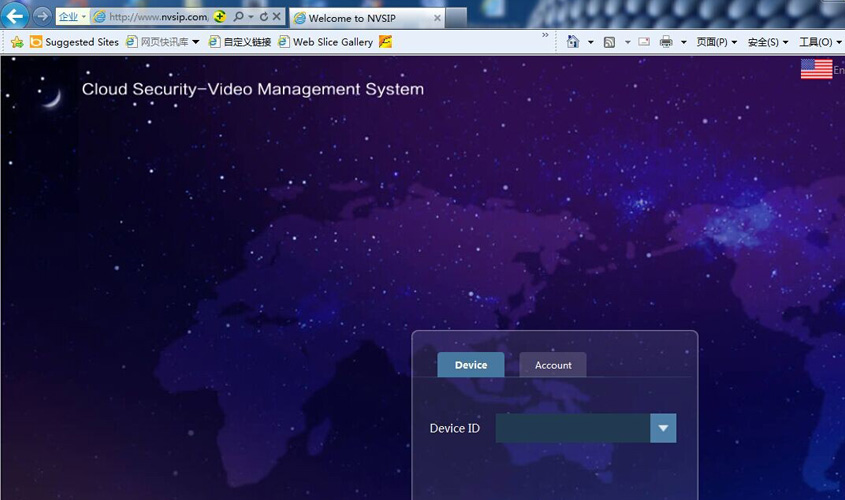Expand the Device ID dropdown arrow
The image size is (845, 500).
click(663, 428)
